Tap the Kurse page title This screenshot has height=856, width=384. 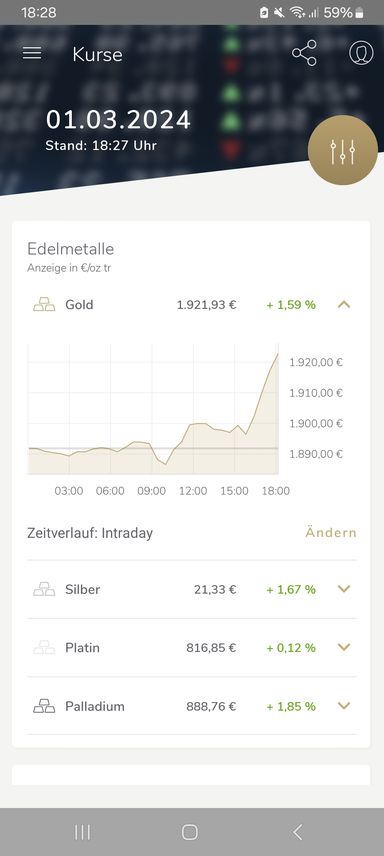click(x=97, y=55)
